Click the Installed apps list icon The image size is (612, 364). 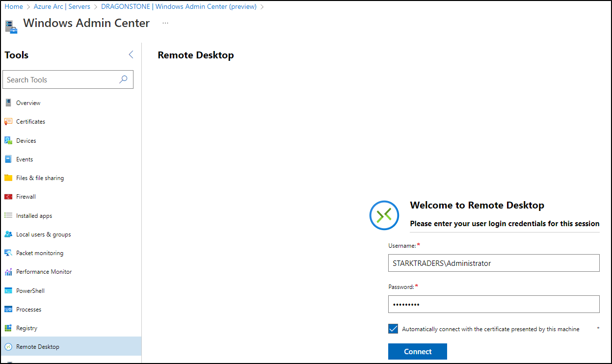click(x=8, y=215)
